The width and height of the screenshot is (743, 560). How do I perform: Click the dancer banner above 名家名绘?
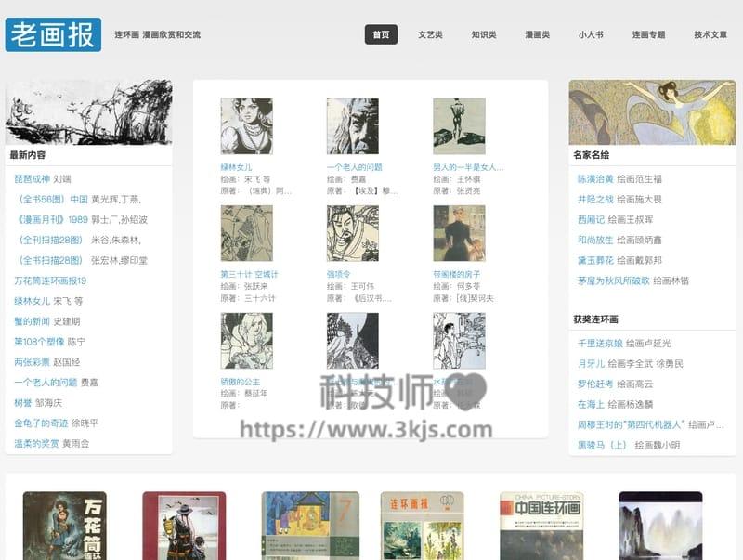coord(652,112)
